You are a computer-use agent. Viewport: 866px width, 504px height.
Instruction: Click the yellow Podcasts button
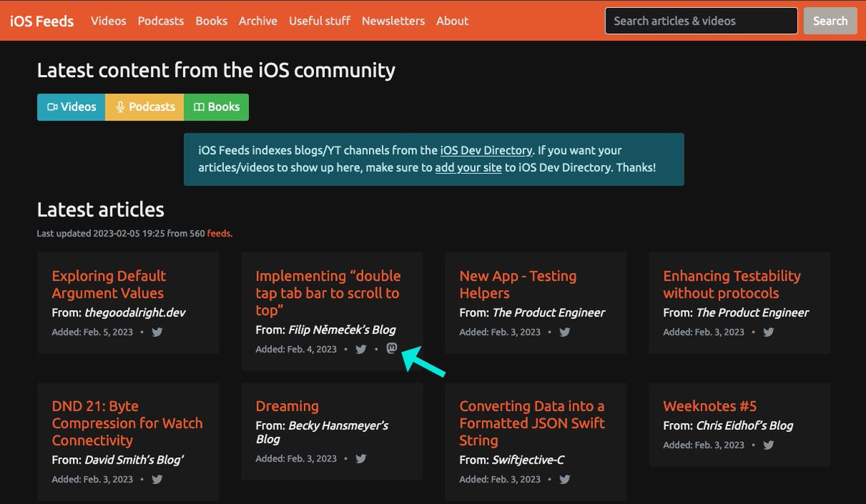(x=145, y=107)
